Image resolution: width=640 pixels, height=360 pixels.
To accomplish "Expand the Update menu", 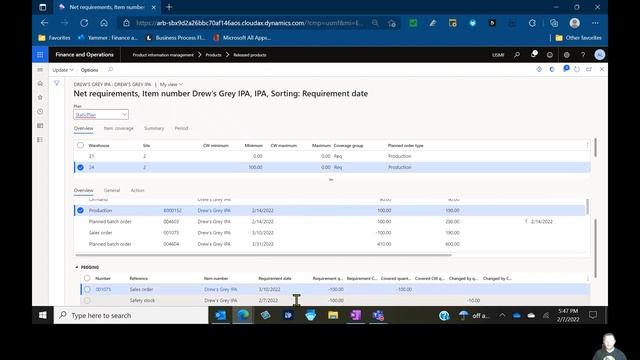I will 63,70.
